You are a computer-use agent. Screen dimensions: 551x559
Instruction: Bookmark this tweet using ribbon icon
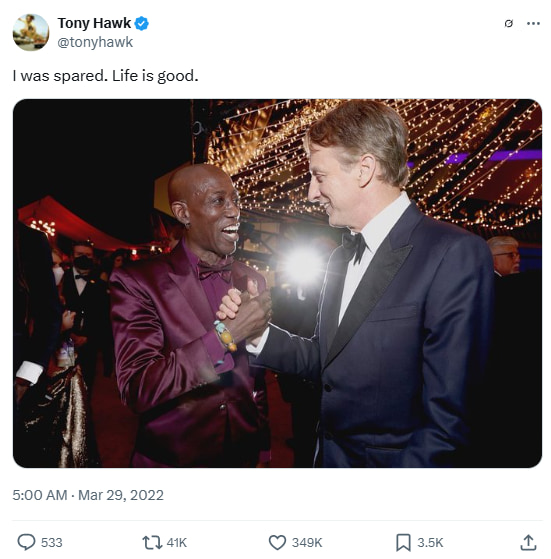tap(403, 543)
